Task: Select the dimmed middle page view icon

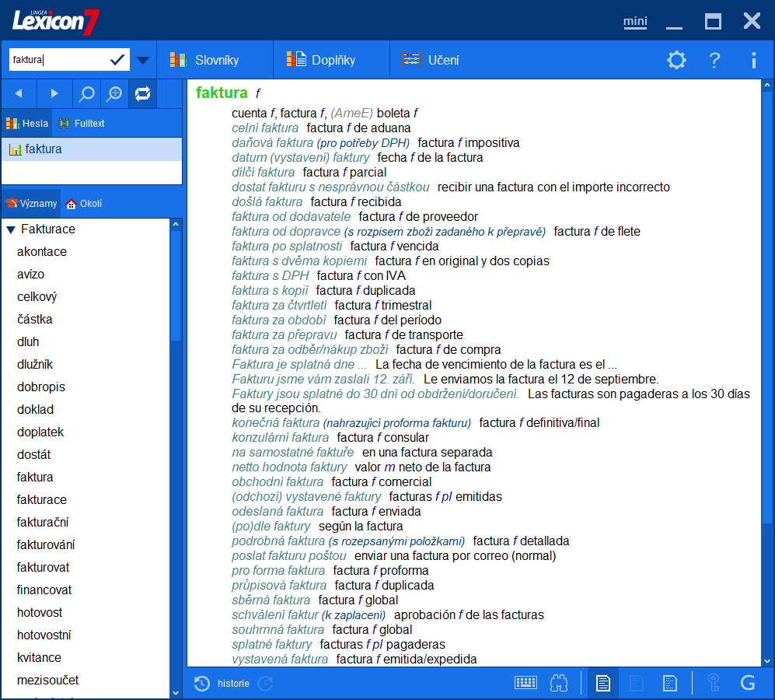Action: (x=637, y=683)
